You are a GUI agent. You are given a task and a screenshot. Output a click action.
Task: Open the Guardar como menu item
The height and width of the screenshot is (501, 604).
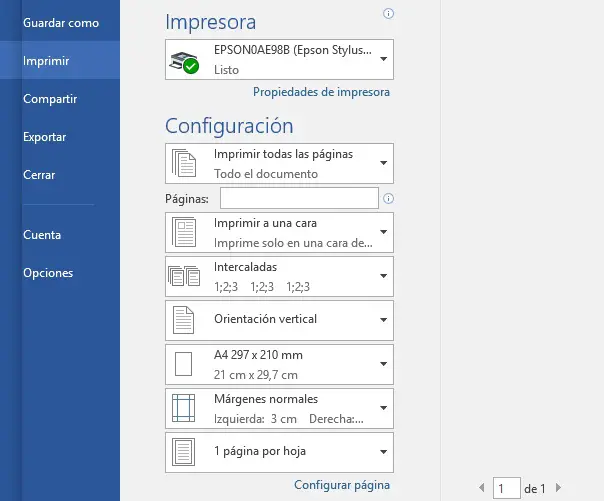click(x=61, y=23)
